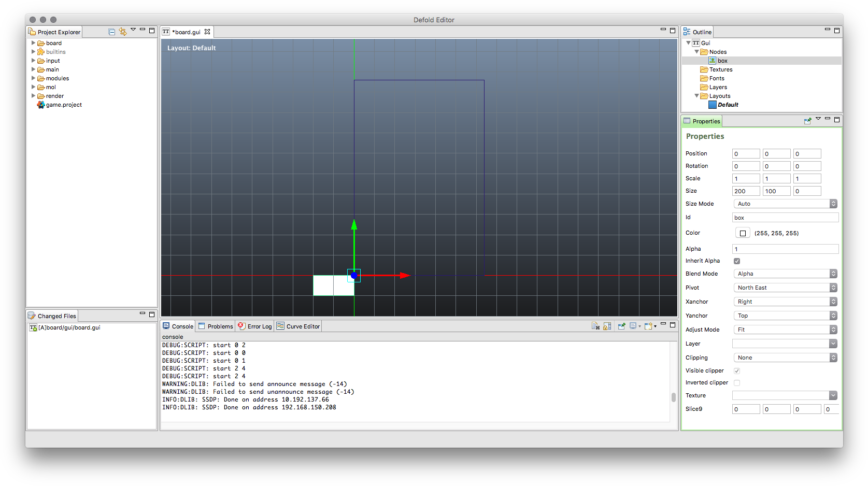Click the first Position X field

(746, 154)
